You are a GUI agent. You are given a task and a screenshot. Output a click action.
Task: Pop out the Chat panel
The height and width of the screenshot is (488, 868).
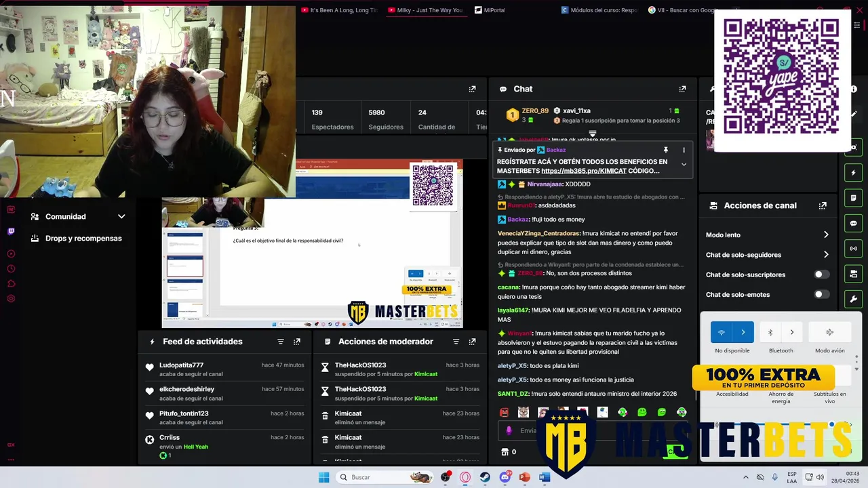(682, 89)
